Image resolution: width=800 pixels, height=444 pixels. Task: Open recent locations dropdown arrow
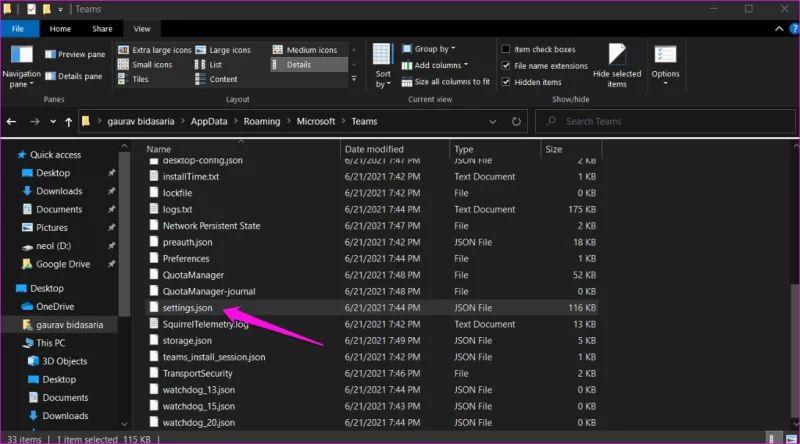[53, 121]
